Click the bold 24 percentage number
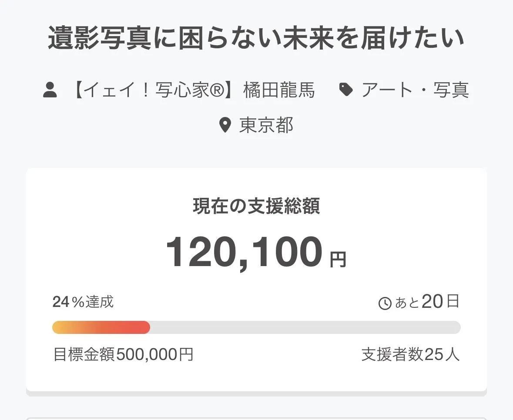Screen dimensions: 513x420 click(61, 302)
